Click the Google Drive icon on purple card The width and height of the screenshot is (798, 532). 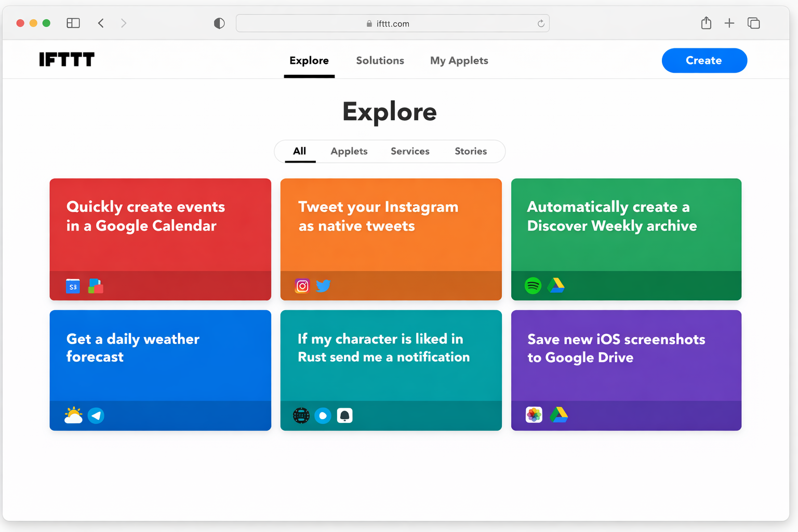point(559,415)
